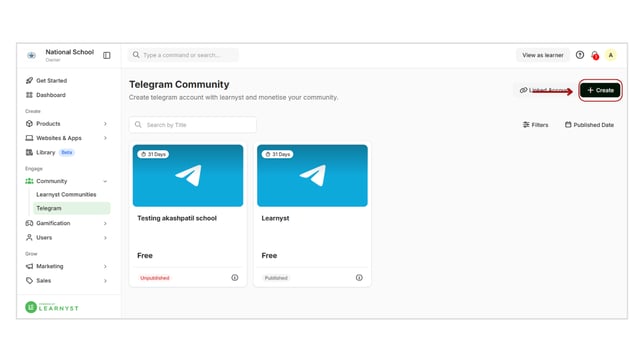Open the Filters dropdown

tap(536, 125)
